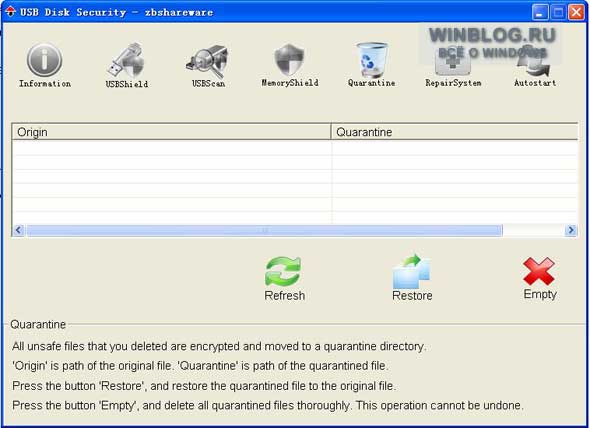This screenshot has height=428, width=590.
Task: Click the horizontal scrollbar left arrow
Action: coord(18,230)
